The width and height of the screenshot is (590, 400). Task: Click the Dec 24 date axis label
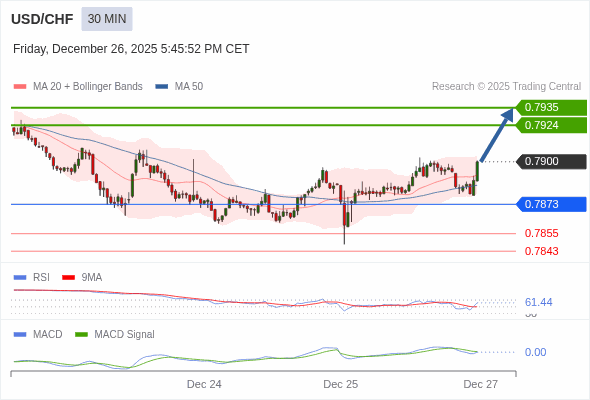204,384
